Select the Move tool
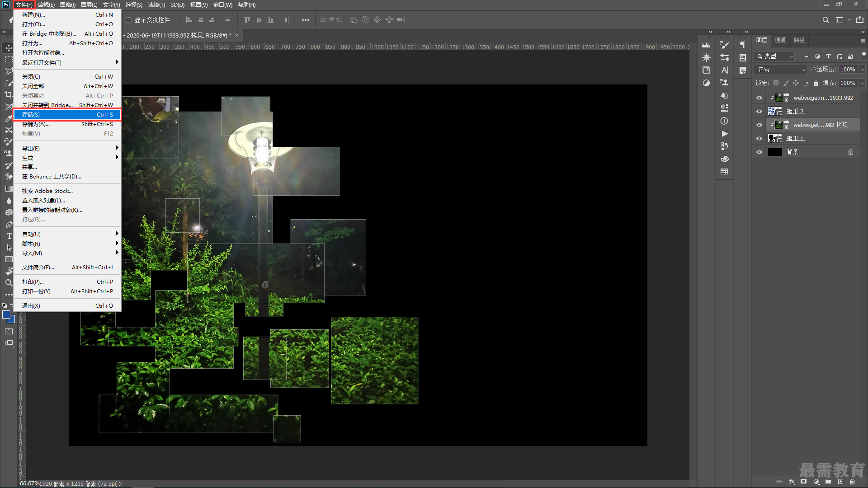 tap(9, 47)
